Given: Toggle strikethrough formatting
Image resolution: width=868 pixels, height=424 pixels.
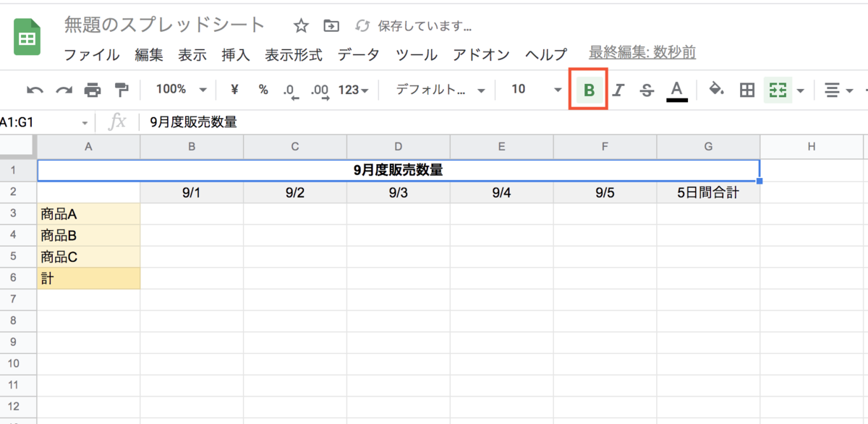Looking at the screenshot, I should [x=646, y=90].
